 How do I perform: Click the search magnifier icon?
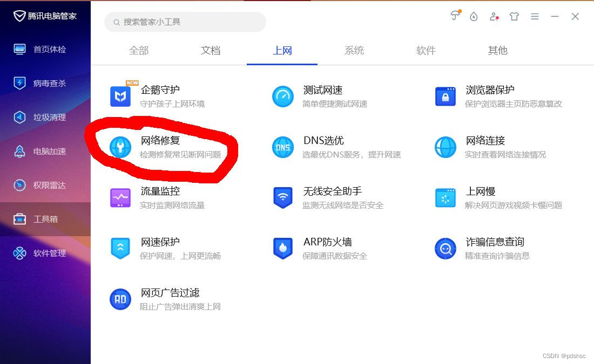[x=116, y=22]
